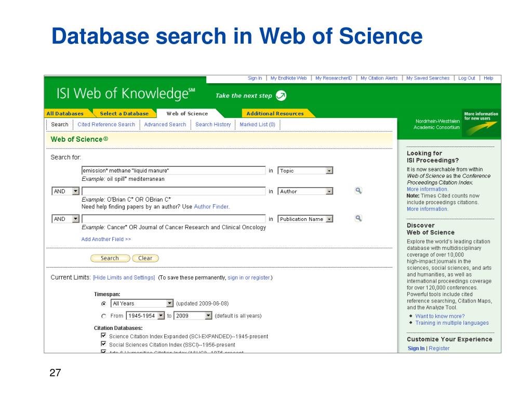Open My Saved Searches link
The height and width of the screenshot is (399, 532).
point(428,78)
